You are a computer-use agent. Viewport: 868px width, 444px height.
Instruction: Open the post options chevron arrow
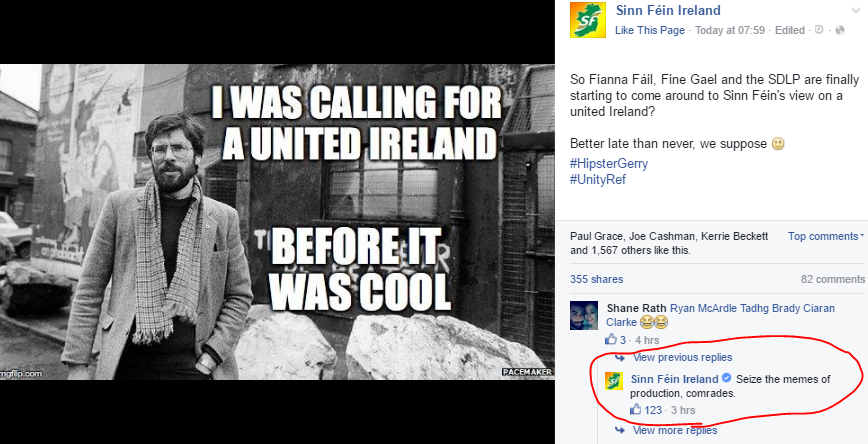(856, 11)
